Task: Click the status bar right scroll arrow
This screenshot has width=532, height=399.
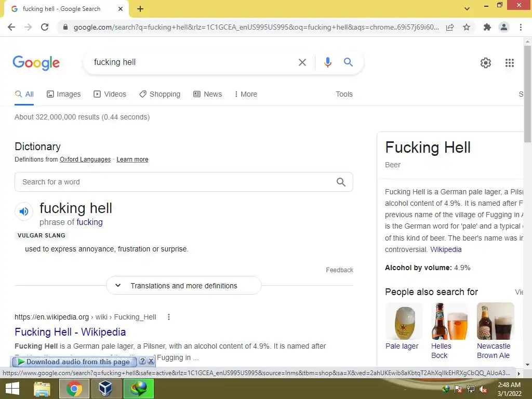Action: (519, 374)
